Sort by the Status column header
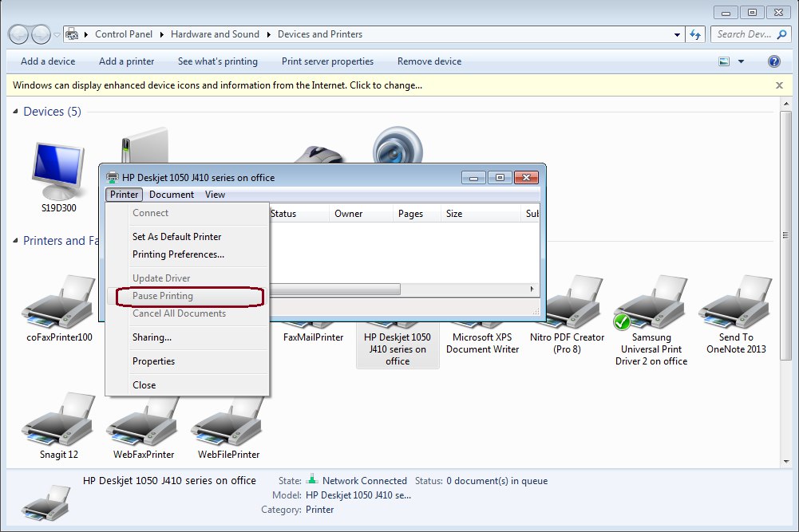799x532 pixels. coord(299,214)
